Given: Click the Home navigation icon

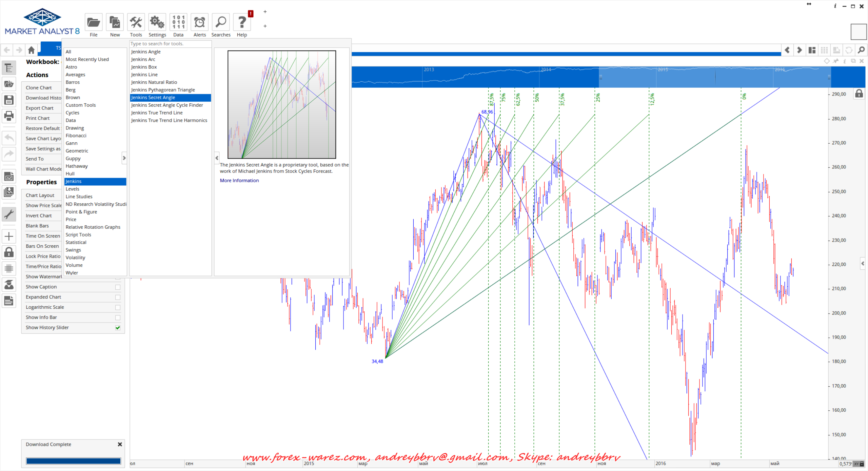Looking at the screenshot, I should (x=31, y=50).
